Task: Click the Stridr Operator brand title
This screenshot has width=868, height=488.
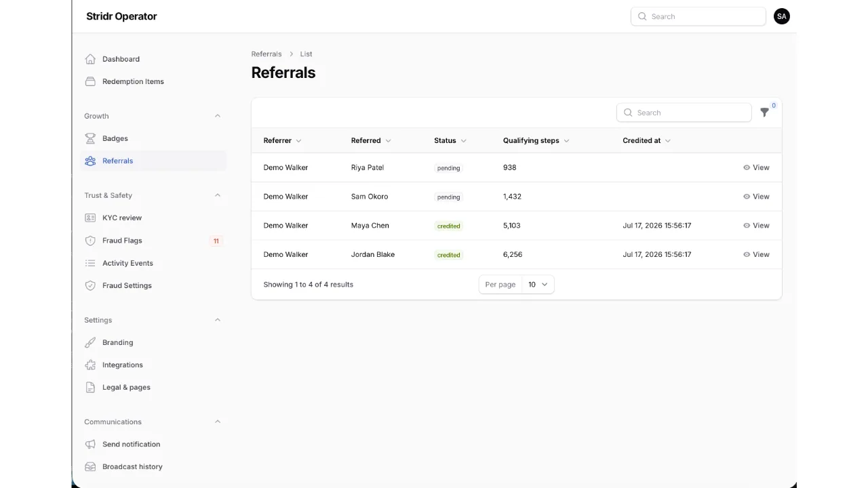Action: 122,16
